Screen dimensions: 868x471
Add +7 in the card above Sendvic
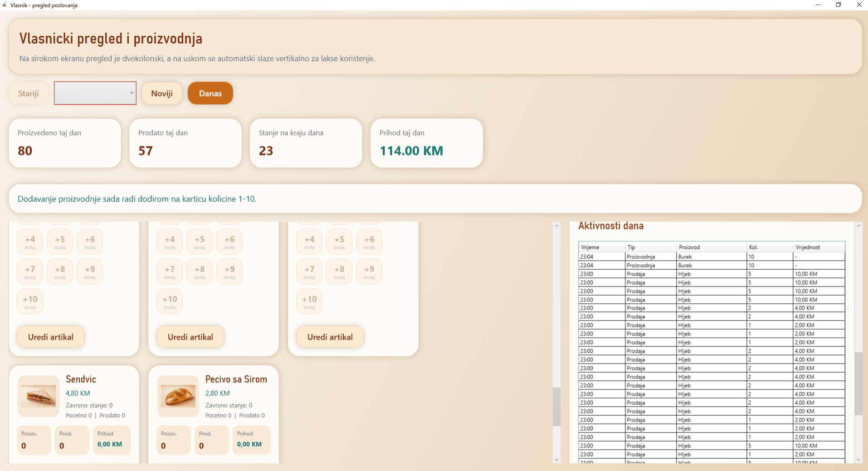(x=30, y=272)
